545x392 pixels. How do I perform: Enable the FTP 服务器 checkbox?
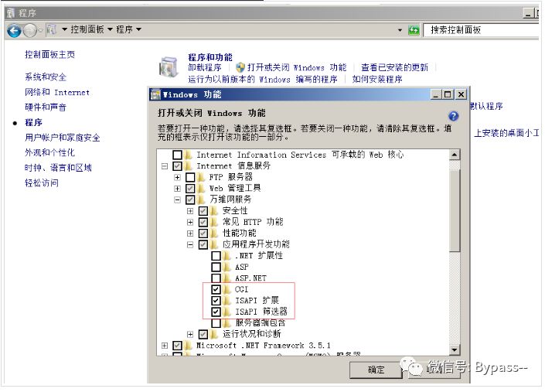pos(190,177)
